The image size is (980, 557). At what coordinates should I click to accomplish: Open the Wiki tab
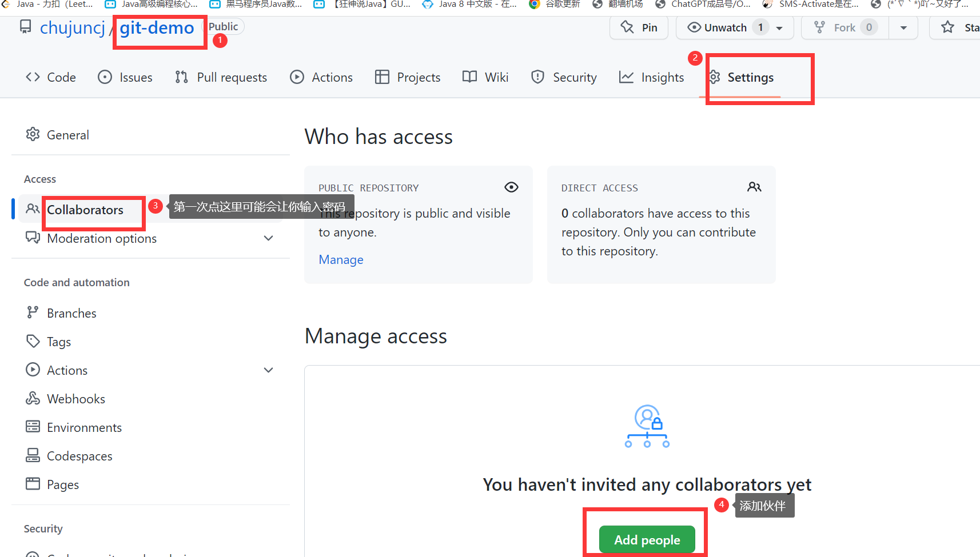pos(485,77)
